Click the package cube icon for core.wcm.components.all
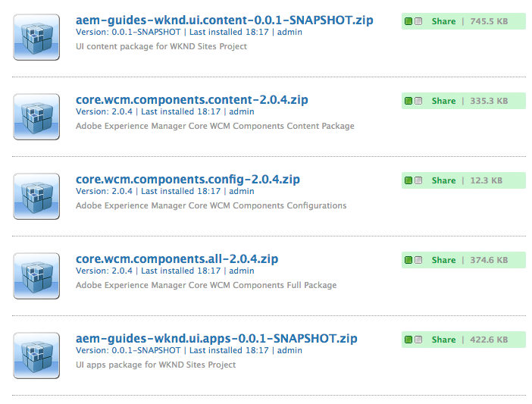532x404 pixels. (x=36, y=276)
